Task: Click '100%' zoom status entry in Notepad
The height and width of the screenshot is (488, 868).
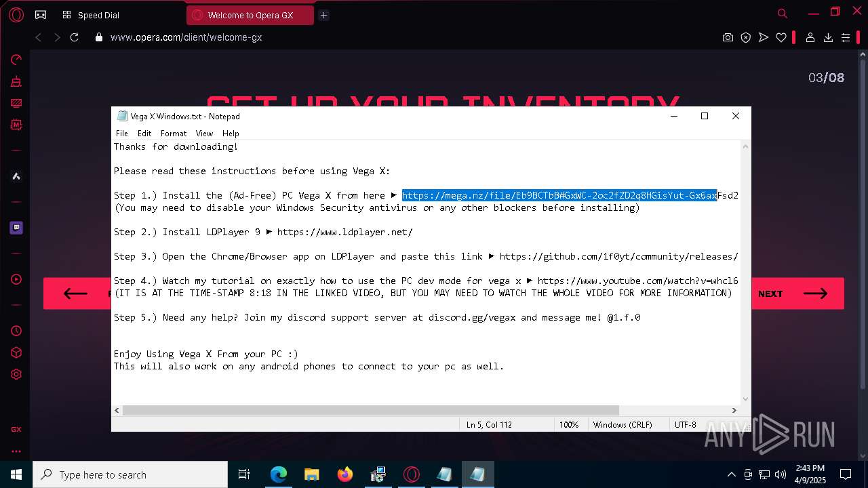Action: pos(569,425)
